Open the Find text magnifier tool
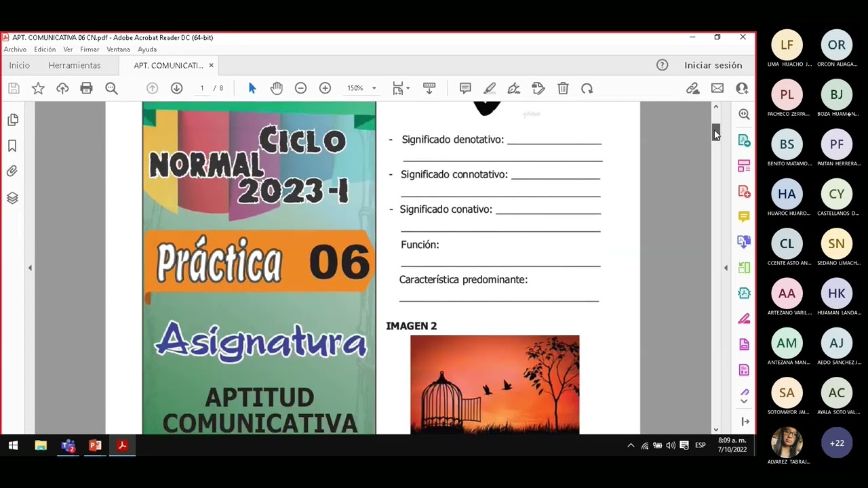 point(111,88)
